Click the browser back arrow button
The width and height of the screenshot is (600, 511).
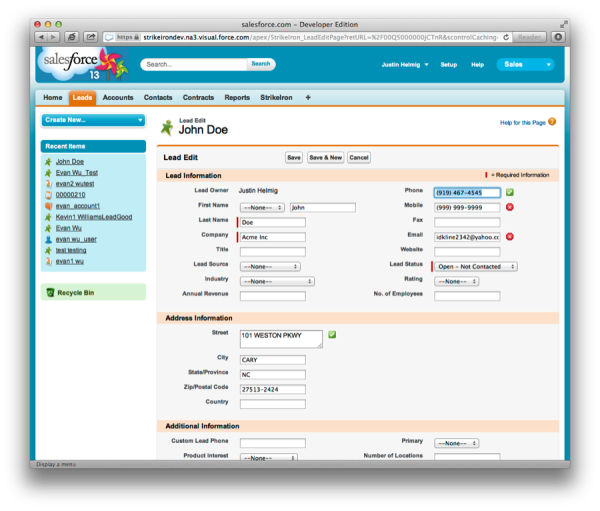click(x=41, y=37)
